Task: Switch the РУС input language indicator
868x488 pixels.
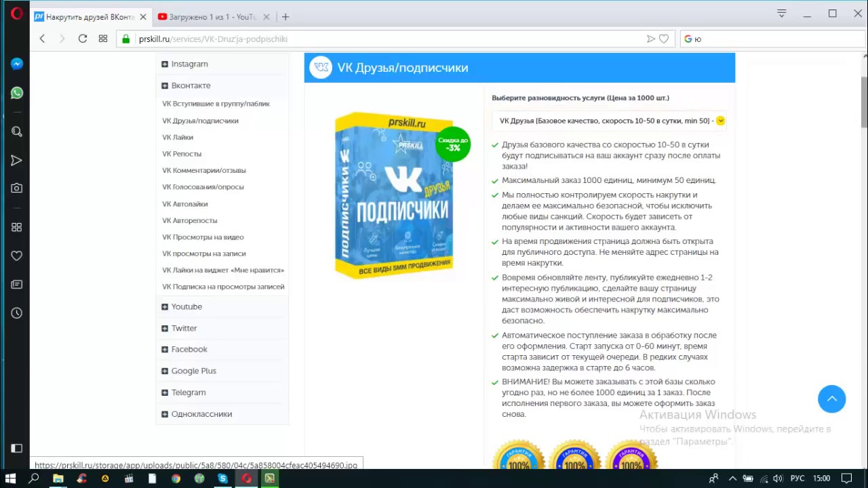Action: click(799, 479)
